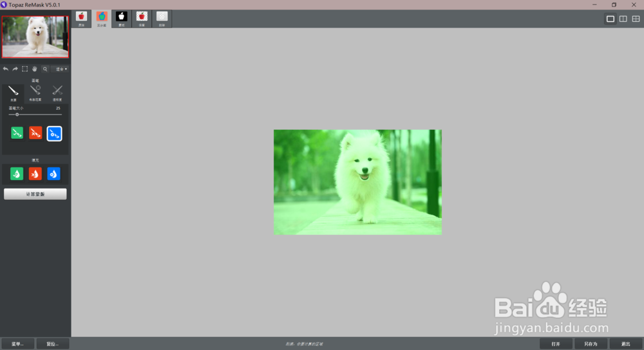Viewport: 644px width, 350px height.
Task: Select two-pane split view layout
Action: [x=623, y=19]
